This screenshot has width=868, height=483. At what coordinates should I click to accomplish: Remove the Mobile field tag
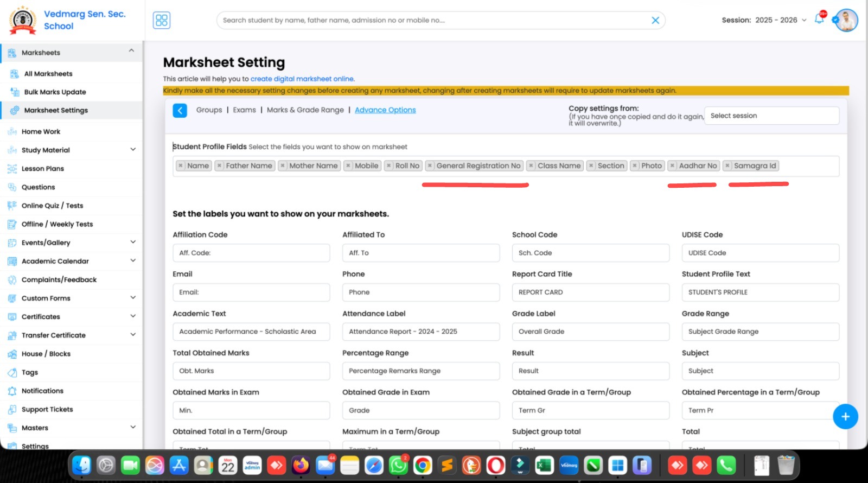348,166
